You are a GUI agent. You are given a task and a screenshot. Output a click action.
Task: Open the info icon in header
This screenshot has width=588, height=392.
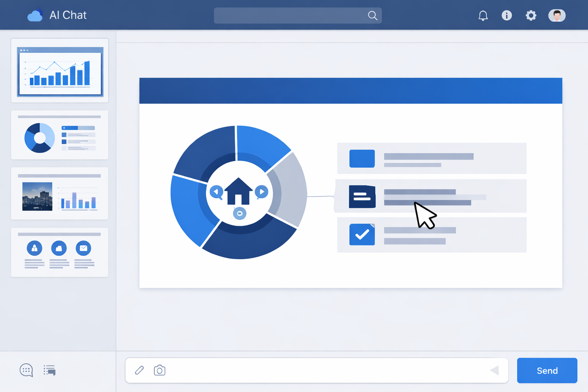click(x=506, y=15)
